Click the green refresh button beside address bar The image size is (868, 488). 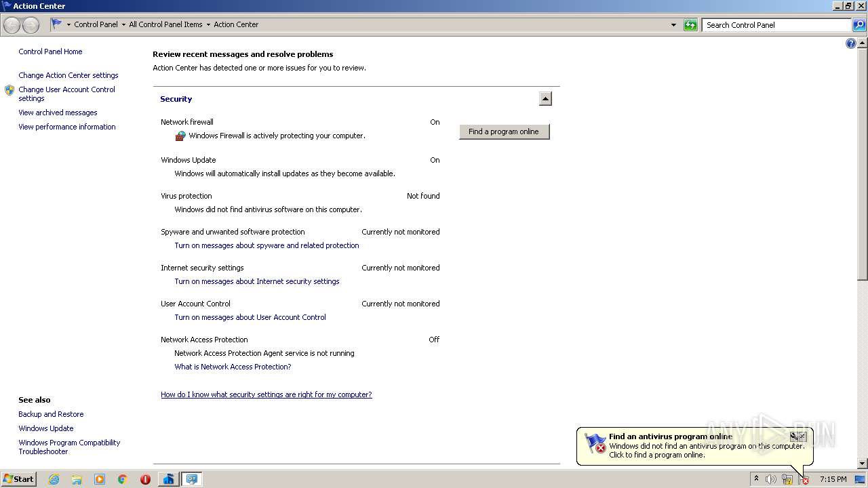point(690,25)
